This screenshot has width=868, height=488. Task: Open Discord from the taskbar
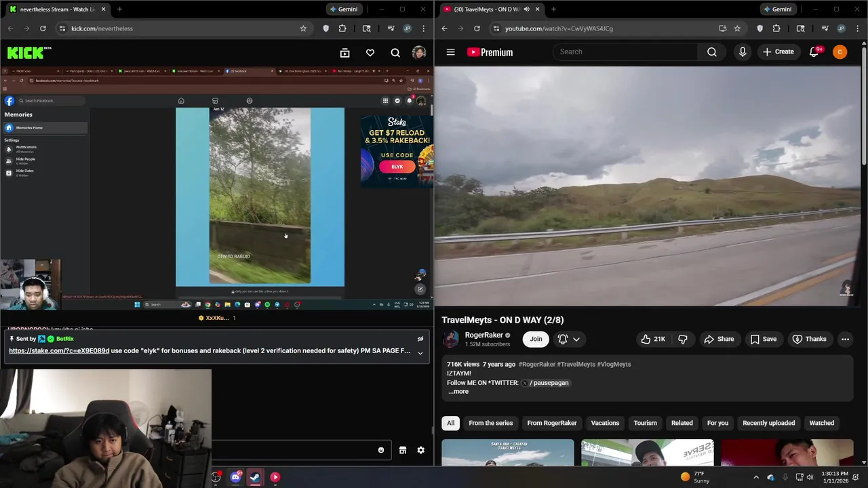235,477
